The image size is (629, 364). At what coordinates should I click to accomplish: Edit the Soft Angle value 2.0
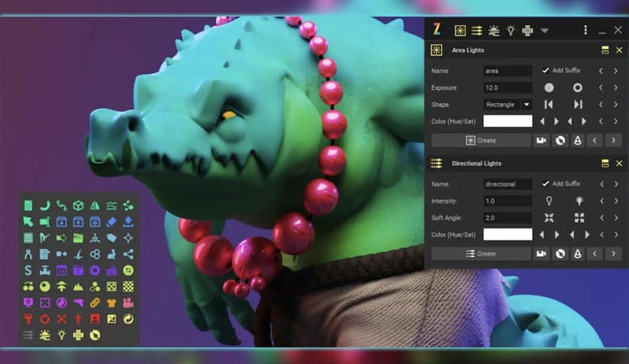[508, 217]
